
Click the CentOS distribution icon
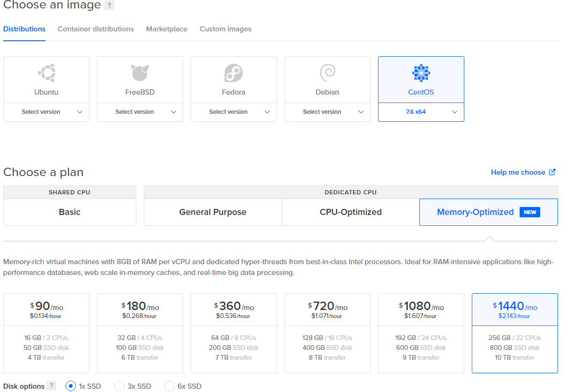point(421,73)
